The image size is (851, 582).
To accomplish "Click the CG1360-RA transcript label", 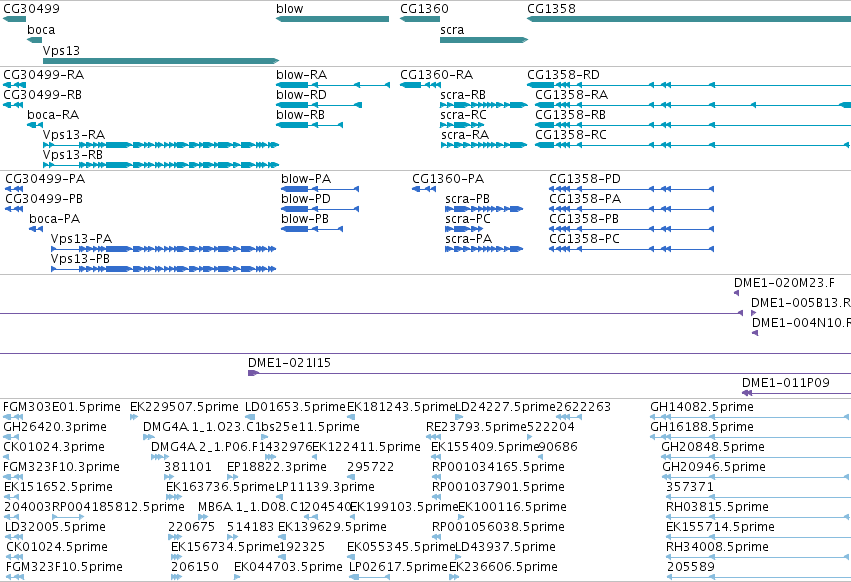I will (x=437, y=74).
